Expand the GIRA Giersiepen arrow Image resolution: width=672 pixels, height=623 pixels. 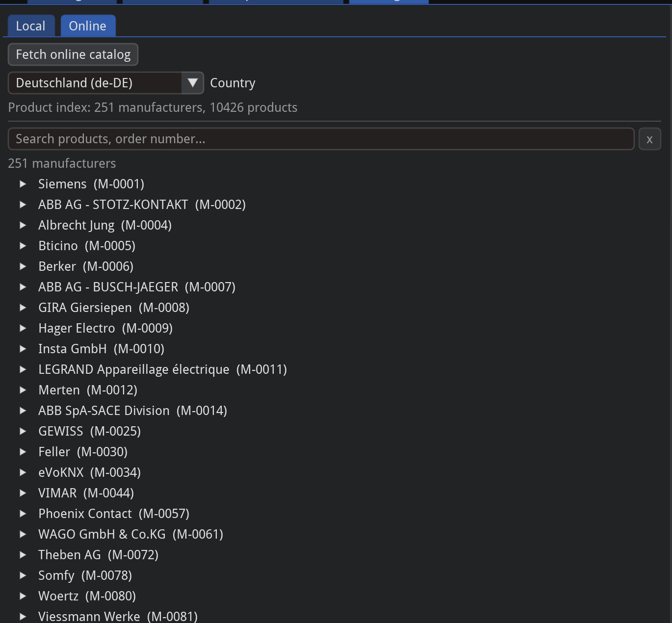[x=23, y=308]
